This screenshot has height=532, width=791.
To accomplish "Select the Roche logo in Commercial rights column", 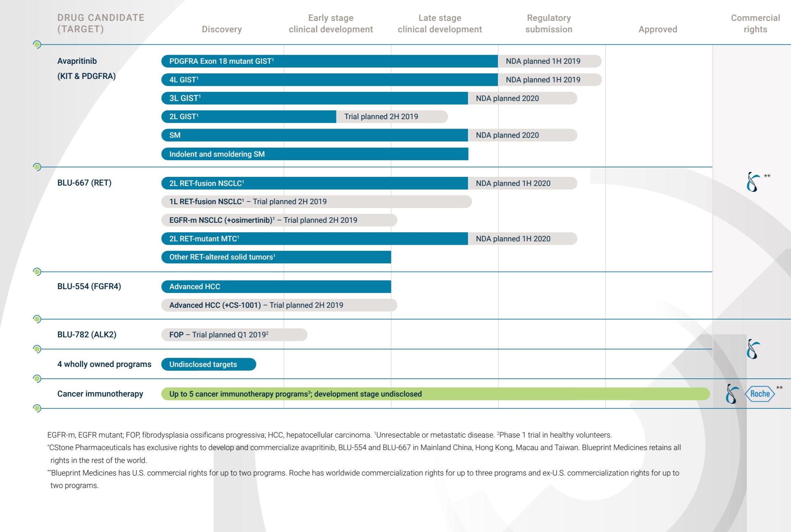I will [x=760, y=394].
